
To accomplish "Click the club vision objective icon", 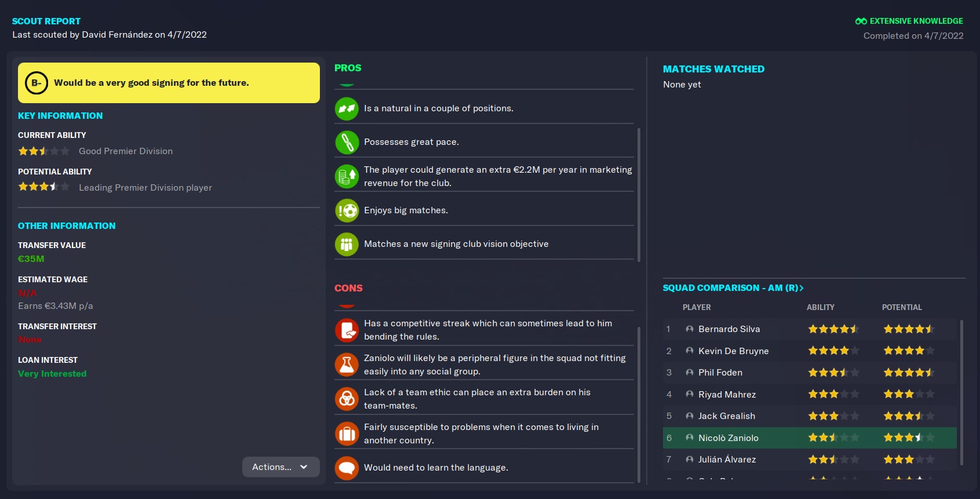I will click(x=347, y=244).
